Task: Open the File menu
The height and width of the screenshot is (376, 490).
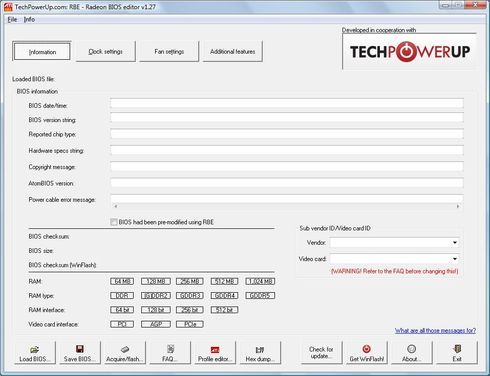Action: pos(12,19)
